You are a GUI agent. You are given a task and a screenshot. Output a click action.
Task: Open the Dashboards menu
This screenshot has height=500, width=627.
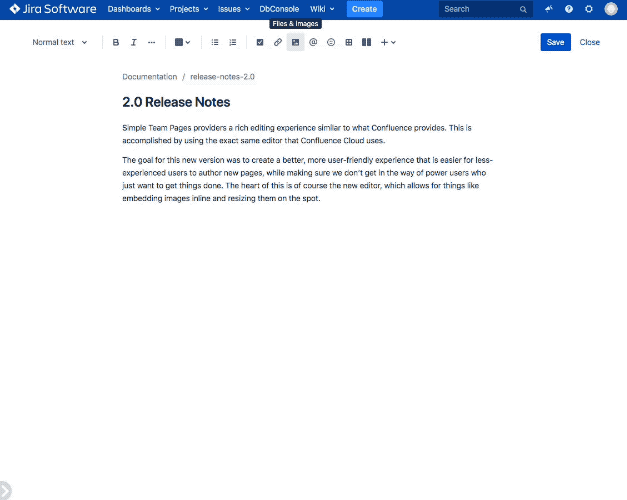pos(134,9)
